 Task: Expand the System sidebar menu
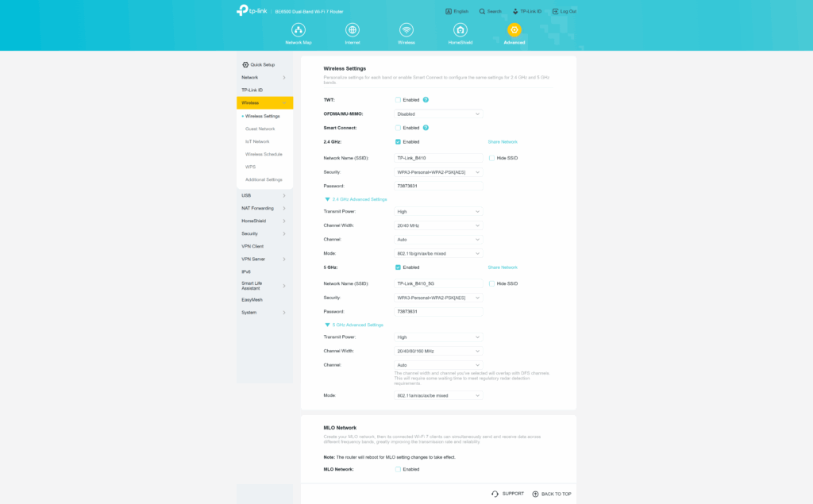coord(264,313)
